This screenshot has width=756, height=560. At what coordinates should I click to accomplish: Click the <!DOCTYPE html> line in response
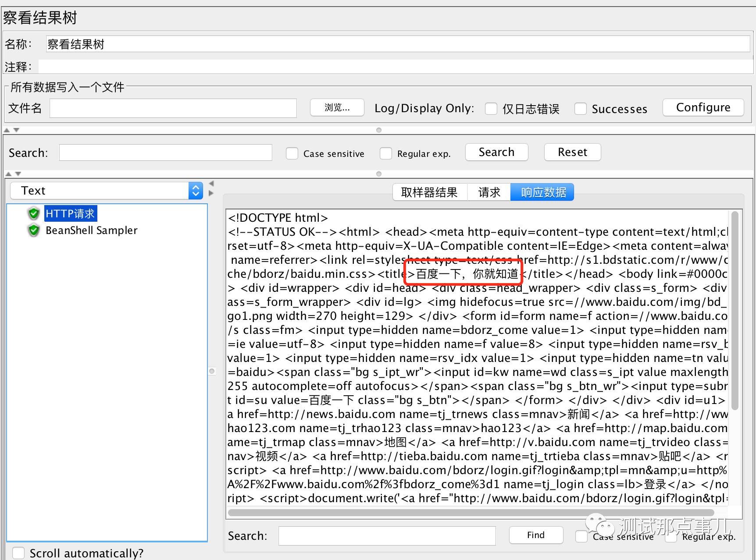[x=278, y=218]
